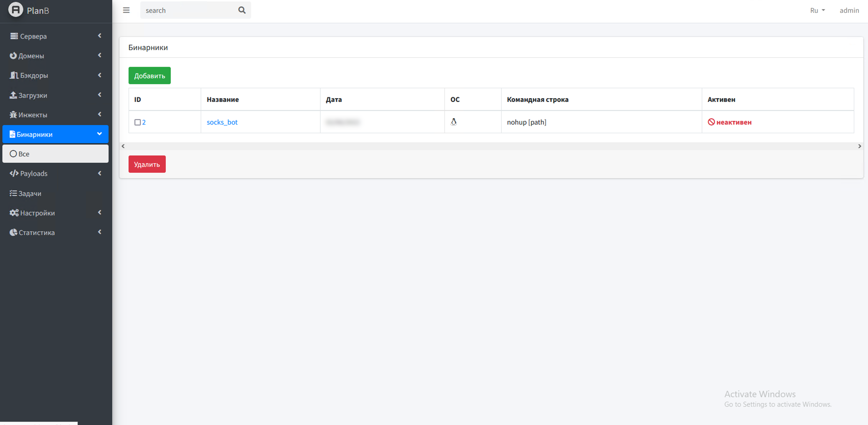
Task: Click the red inactive status icon
Action: 711,122
